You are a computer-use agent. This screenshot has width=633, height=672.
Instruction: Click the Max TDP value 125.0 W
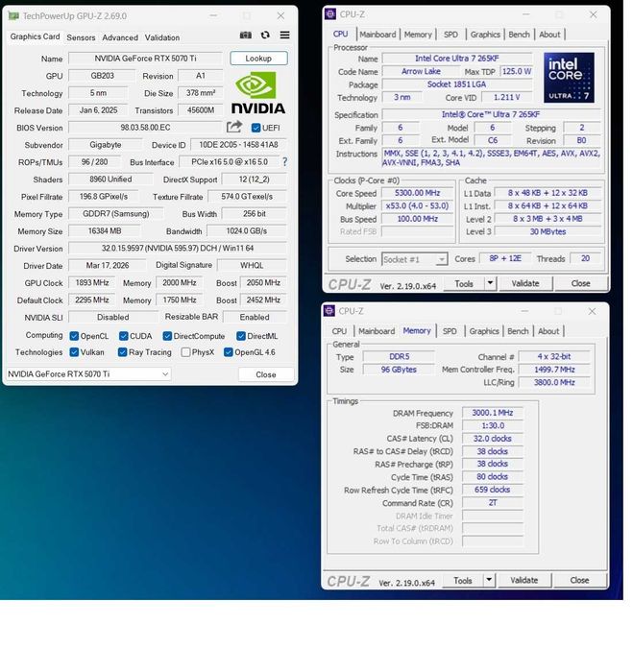click(x=517, y=71)
